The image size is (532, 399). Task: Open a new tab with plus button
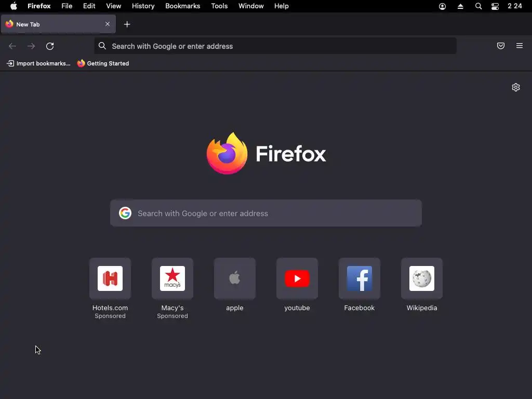(127, 24)
